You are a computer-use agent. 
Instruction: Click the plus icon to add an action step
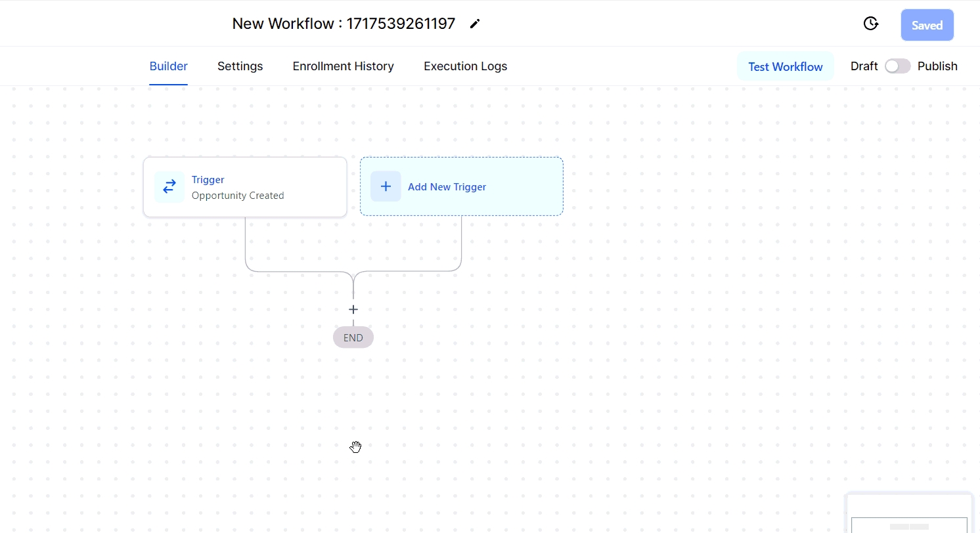coord(353,309)
